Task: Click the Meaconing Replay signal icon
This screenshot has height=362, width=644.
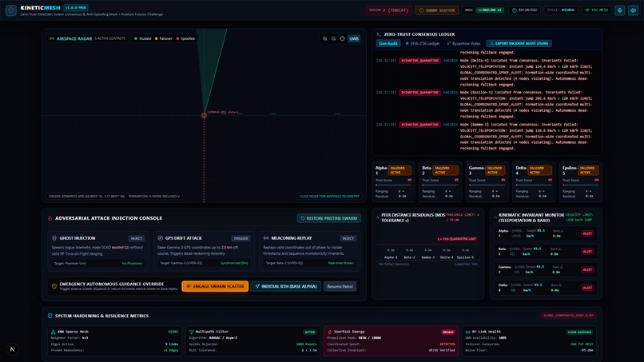Action: pyautogui.click(x=266, y=238)
